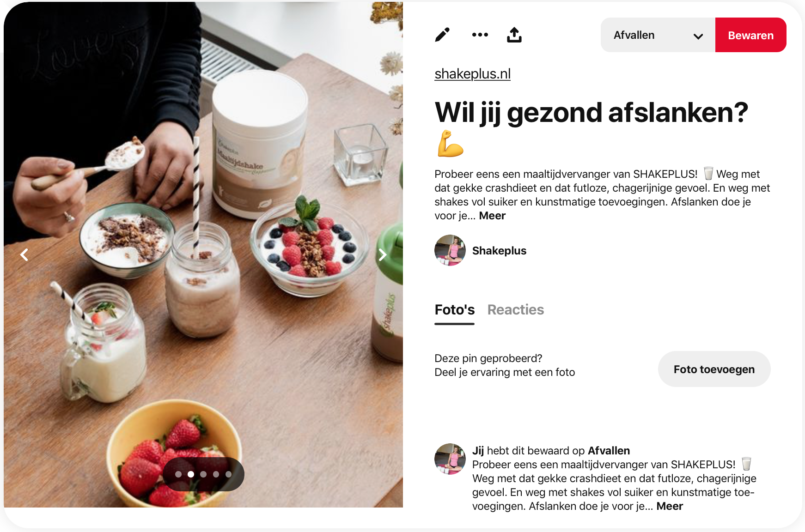Expand description with Meer under title
This screenshot has width=805, height=532.
[x=492, y=216]
